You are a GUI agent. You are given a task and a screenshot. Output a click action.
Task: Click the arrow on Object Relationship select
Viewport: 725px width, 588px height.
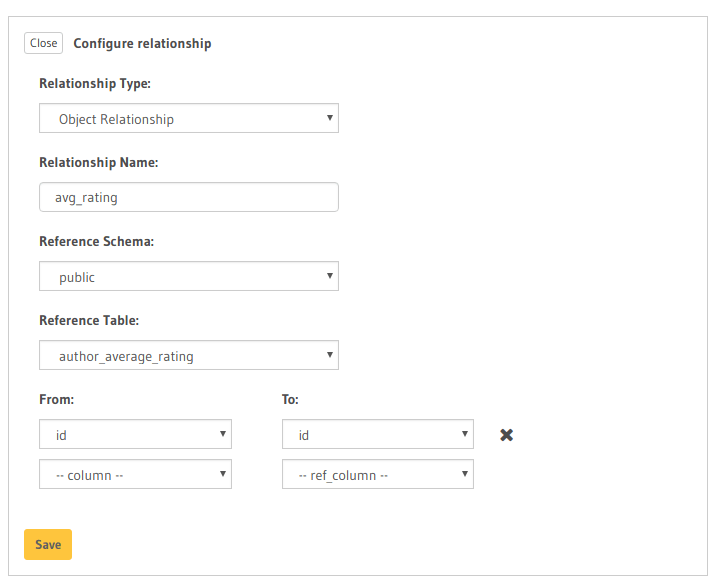pyautogui.click(x=329, y=118)
